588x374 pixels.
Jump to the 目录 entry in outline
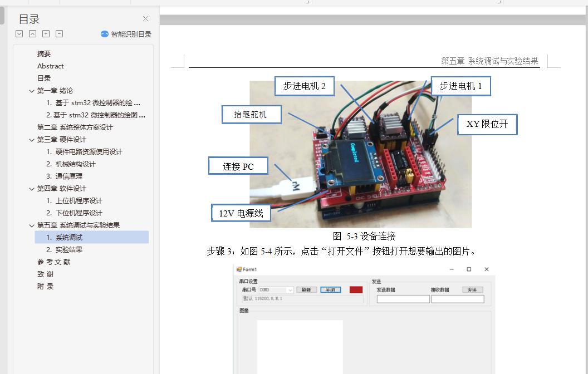point(44,78)
